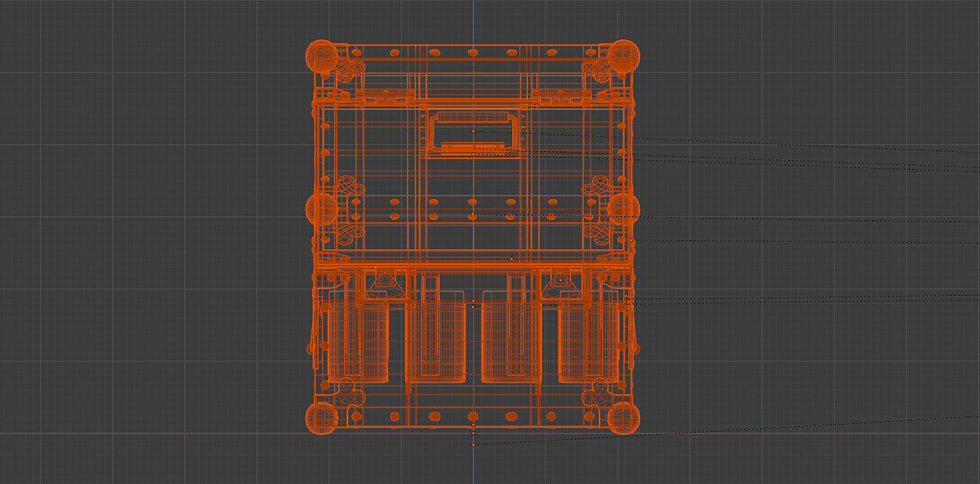The width and height of the screenshot is (980, 484).
Task: Select the bottom-left corner sphere mesh
Action: (x=321, y=418)
